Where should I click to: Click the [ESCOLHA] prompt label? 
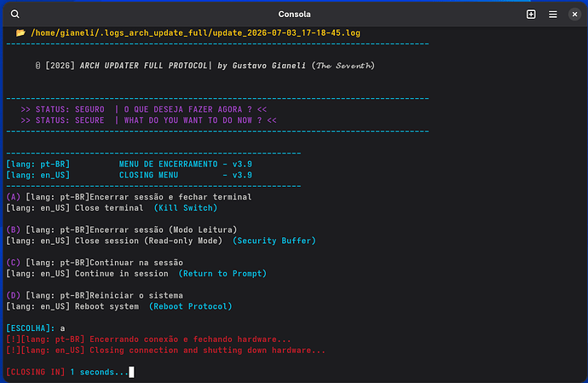31,328
